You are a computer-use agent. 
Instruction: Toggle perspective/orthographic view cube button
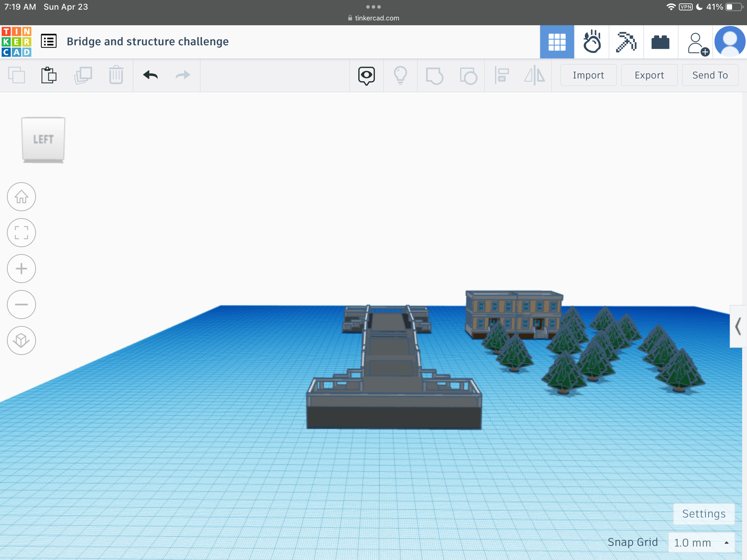pos(21,340)
